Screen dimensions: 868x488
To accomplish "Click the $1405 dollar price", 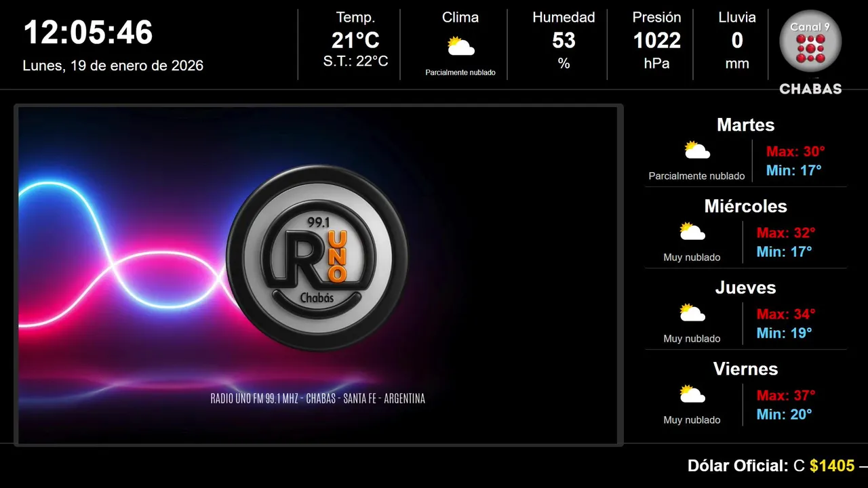I will click(832, 466).
